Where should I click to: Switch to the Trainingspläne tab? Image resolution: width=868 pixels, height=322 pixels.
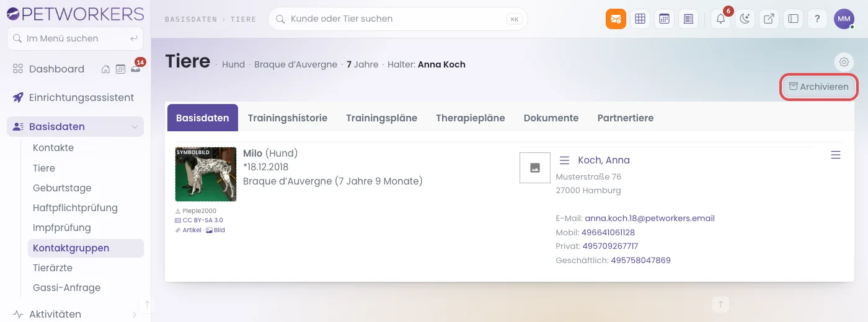pyautogui.click(x=382, y=118)
